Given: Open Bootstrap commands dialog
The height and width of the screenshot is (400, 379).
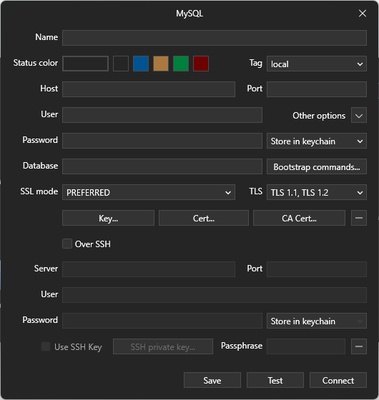Looking at the screenshot, I should (317, 167).
